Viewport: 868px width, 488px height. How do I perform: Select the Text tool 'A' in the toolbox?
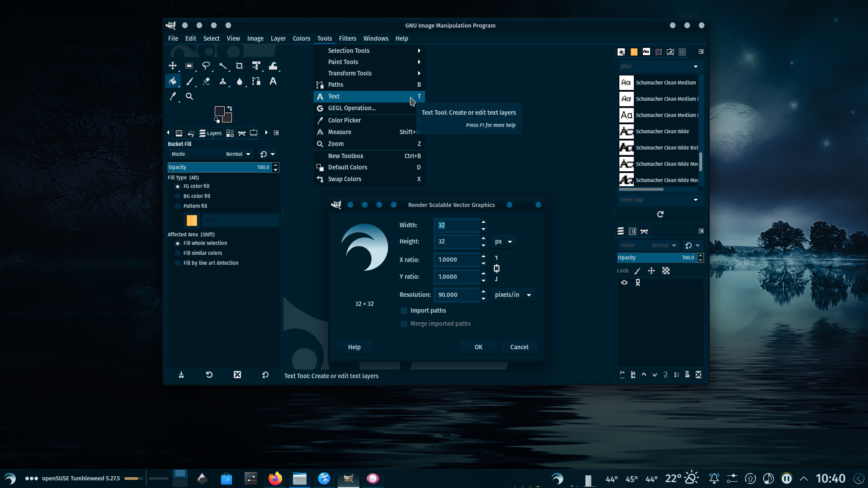[273, 81]
